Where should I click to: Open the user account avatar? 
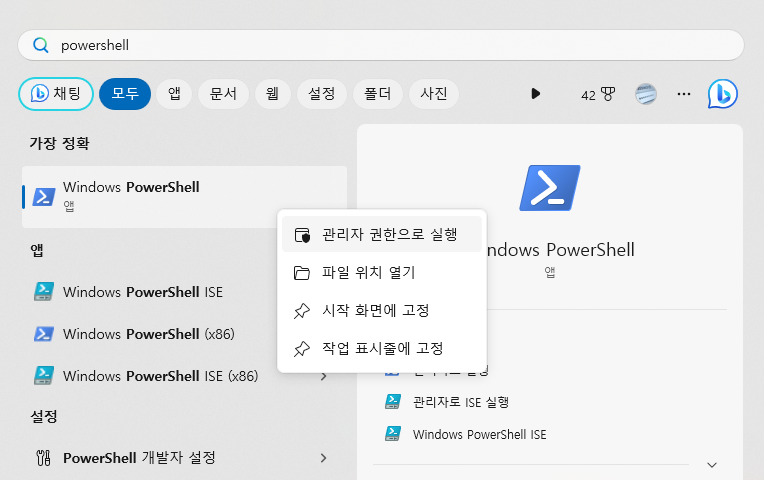click(x=646, y=94)
